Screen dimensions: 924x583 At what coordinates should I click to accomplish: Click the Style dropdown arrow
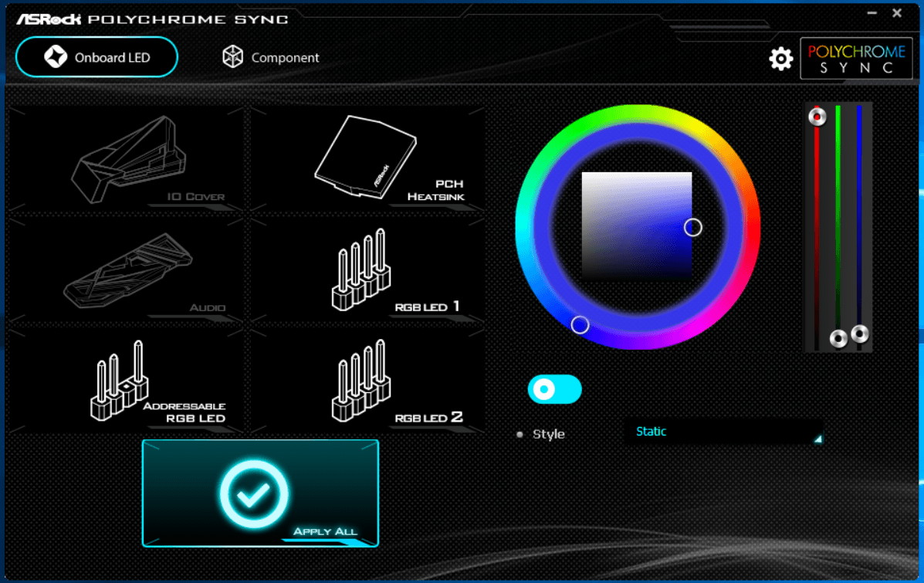click(818, 439)
